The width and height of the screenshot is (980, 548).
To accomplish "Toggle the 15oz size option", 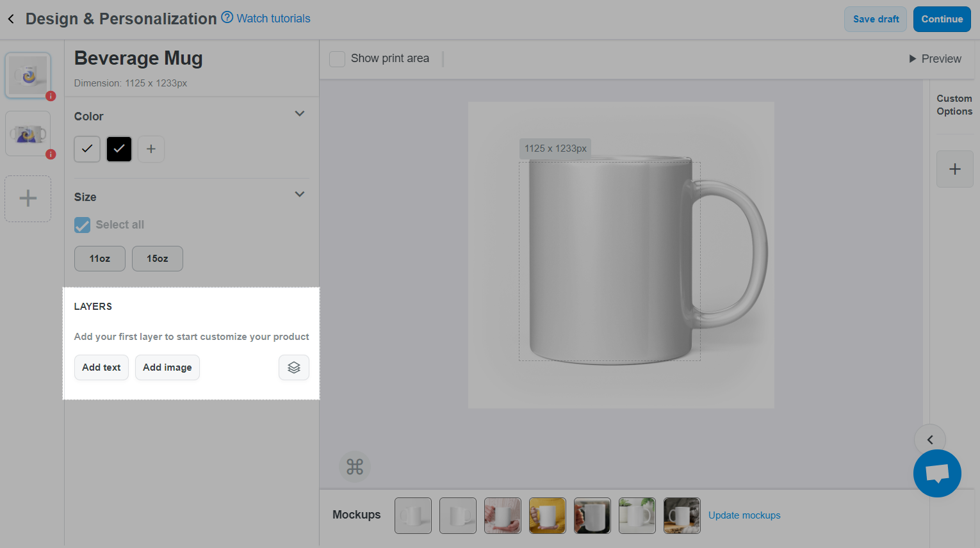I will 158,259.
